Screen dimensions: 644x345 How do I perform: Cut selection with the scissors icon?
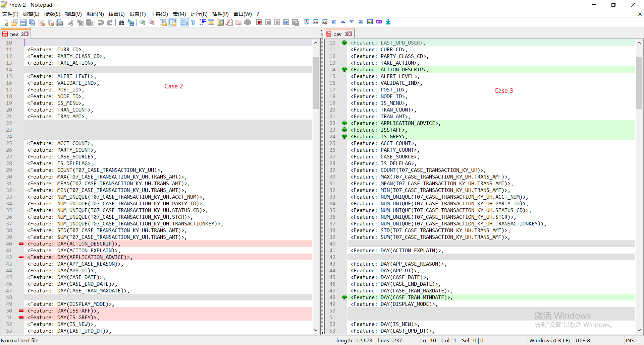(x=71, y=22)
